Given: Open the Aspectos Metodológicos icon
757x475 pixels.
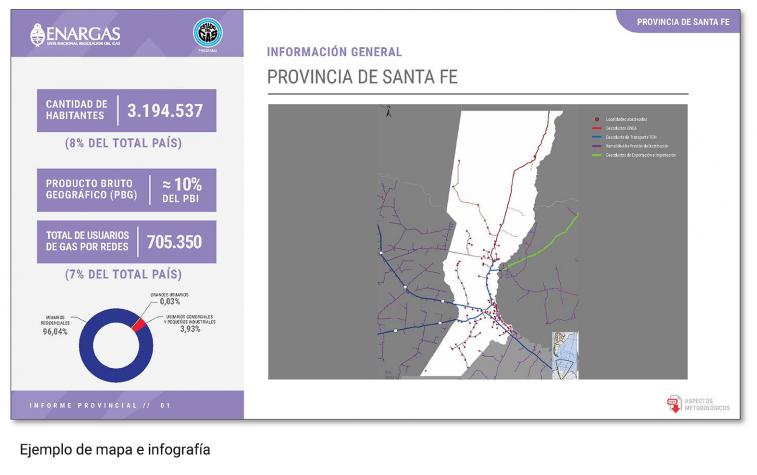Looking at the screenshot, I should [x=673, y=404].
